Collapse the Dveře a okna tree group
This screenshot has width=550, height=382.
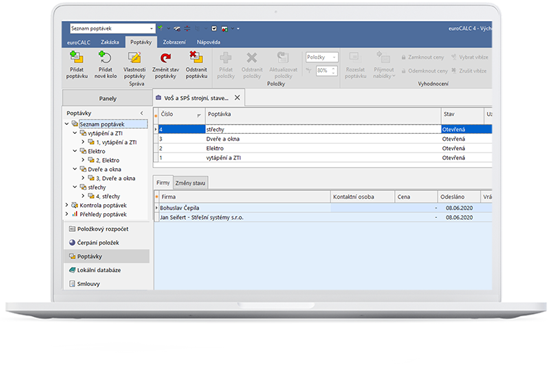click(x=75, y=169)
